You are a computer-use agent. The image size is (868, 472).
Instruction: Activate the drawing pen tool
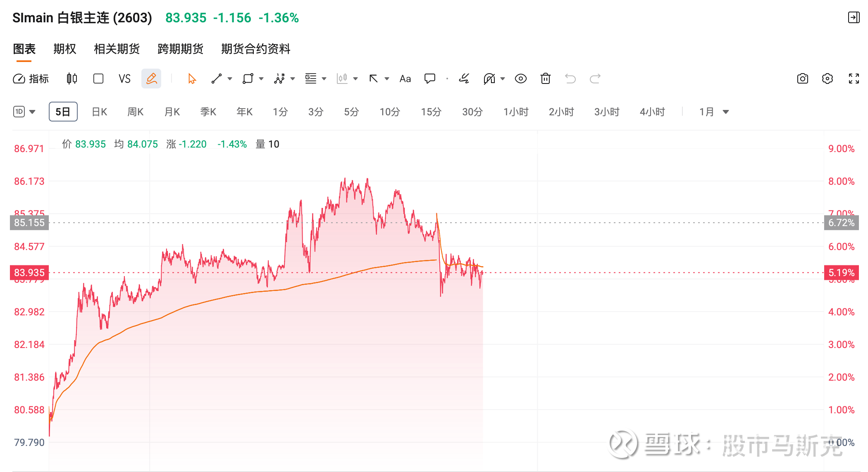tap(151, 78)
